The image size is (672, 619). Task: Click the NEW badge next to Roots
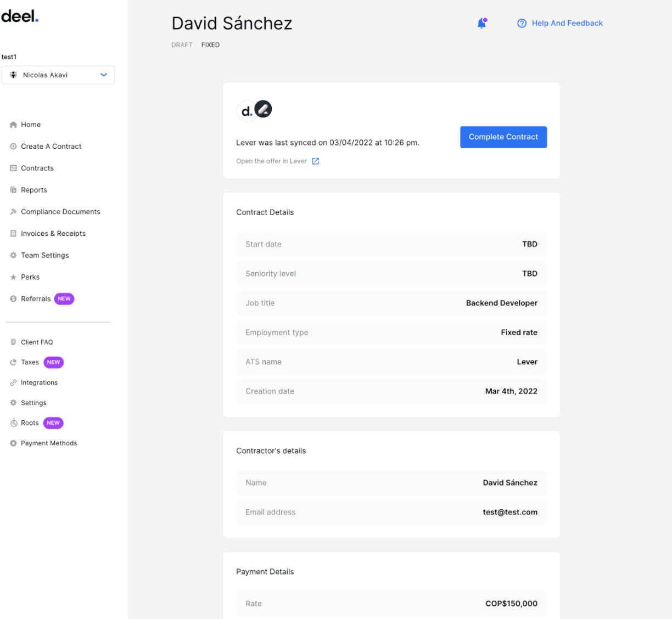click(x=53, y=423)
